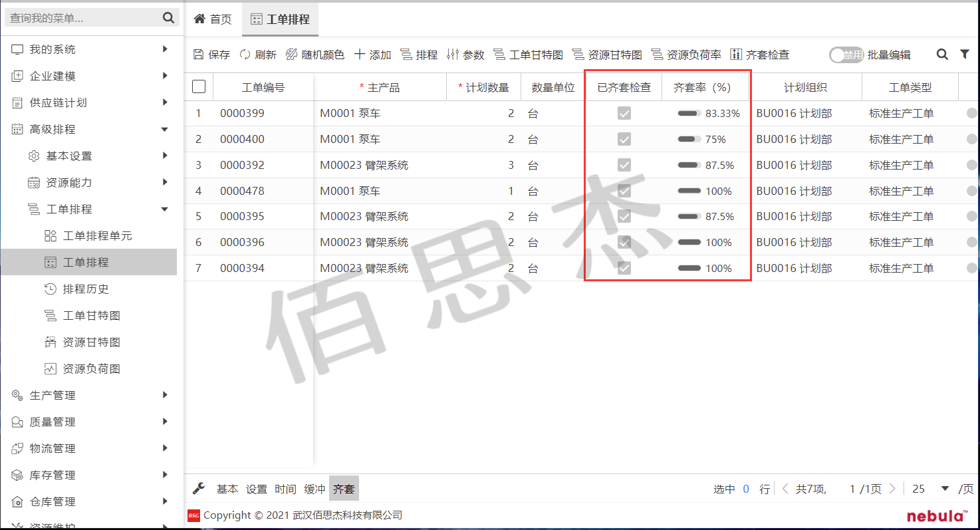Check the select-all header checkbox
Image resolution: width=980 pixels, height=530 pixels.
point(199,86)
